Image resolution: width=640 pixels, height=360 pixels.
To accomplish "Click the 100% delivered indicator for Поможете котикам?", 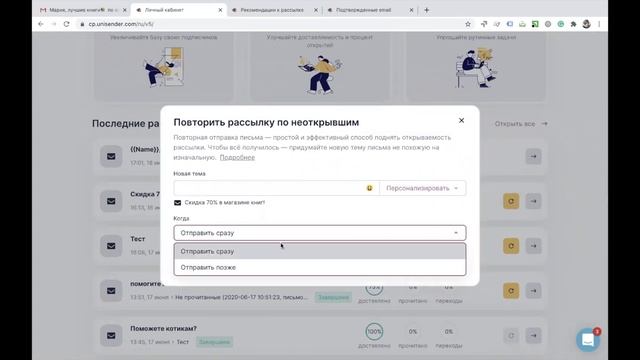I will click(x=374, y=332).
